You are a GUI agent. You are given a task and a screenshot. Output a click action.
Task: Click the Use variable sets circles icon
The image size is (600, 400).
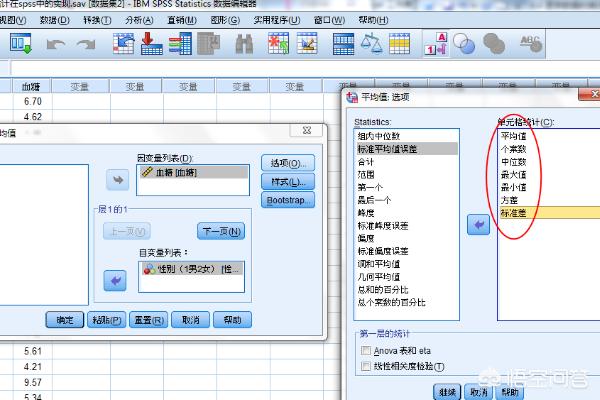click(x=464, y=44)
